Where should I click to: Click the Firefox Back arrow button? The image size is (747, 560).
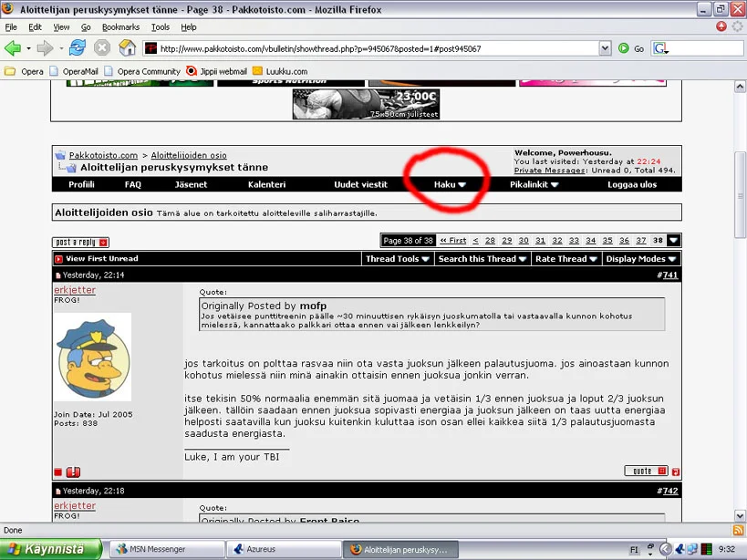click(13, 48)
